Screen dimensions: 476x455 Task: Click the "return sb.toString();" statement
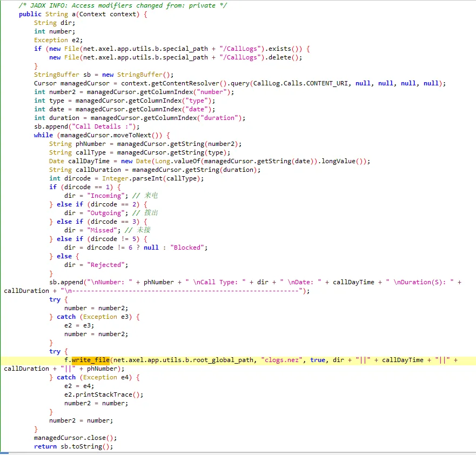(x=73, y=446)
